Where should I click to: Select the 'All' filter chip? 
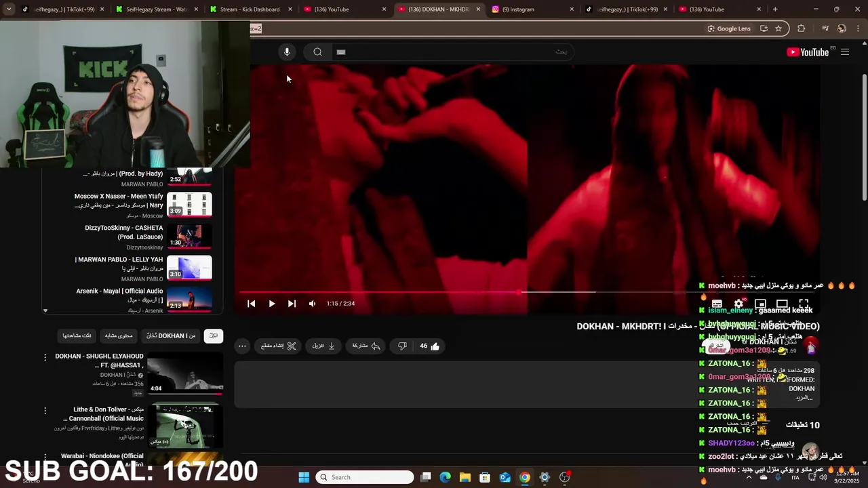coord(213,335)
